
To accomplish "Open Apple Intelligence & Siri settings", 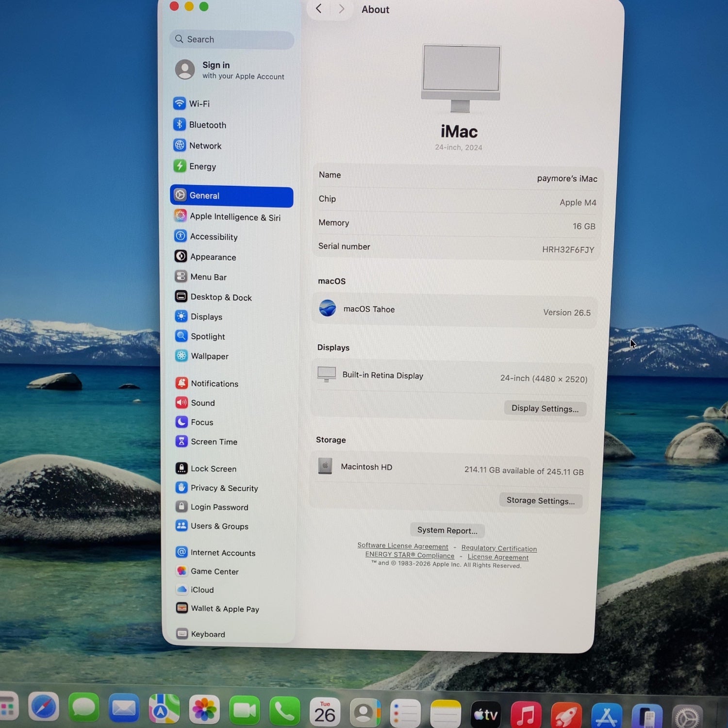I will click(x=228, y=216).
